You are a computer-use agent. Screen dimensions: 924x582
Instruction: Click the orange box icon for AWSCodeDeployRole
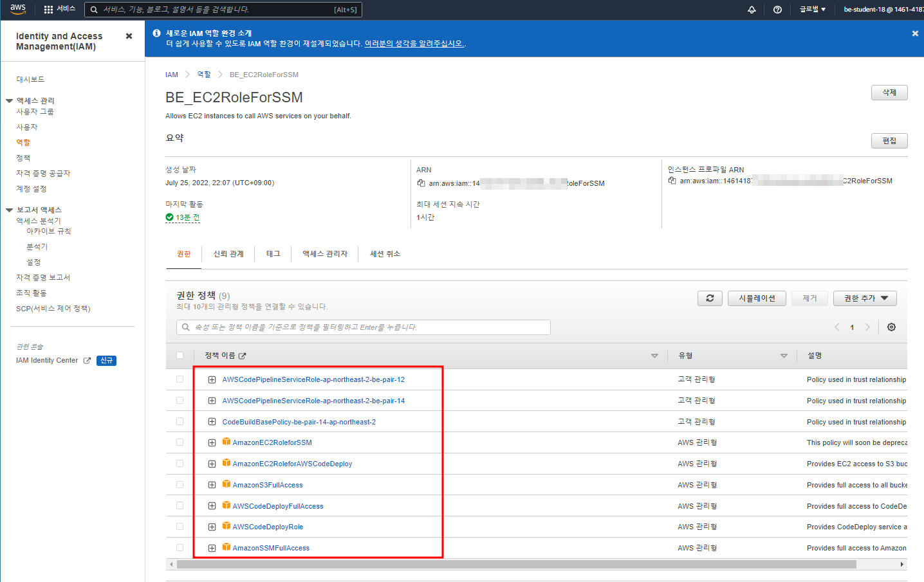click(x=226, y=526)
